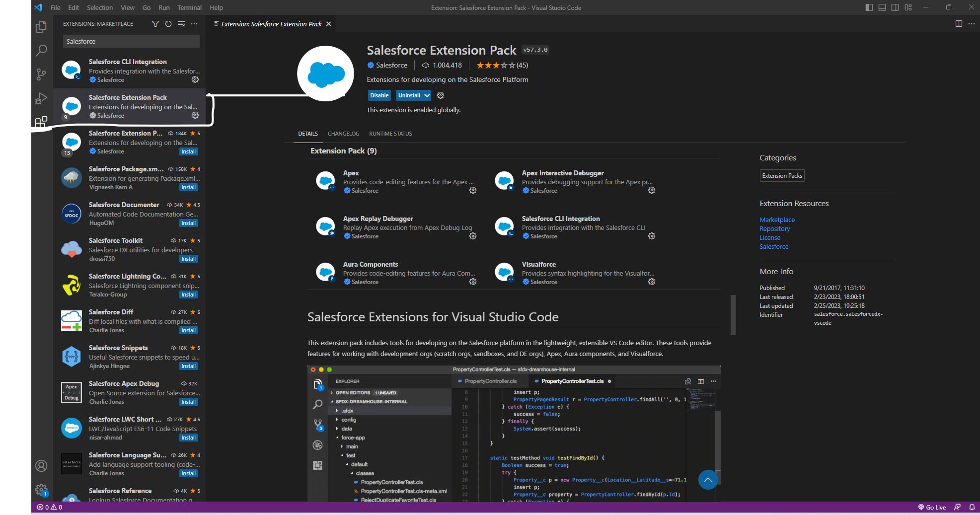This screenshot has height=515, width=980.
Task: Select Salesforce Apex Debug in list
Action: click(129, 392)
